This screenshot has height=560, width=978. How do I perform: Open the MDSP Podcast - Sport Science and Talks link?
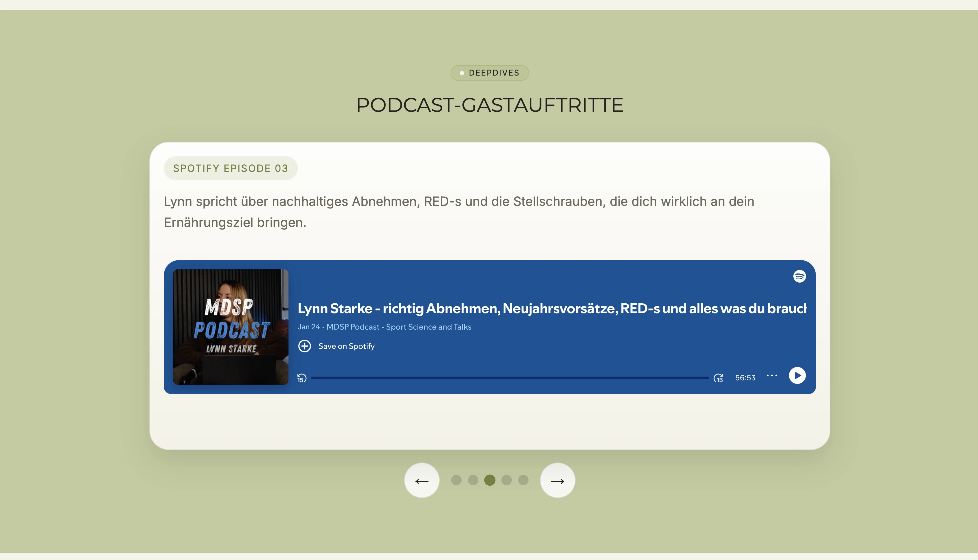[399, 327]
